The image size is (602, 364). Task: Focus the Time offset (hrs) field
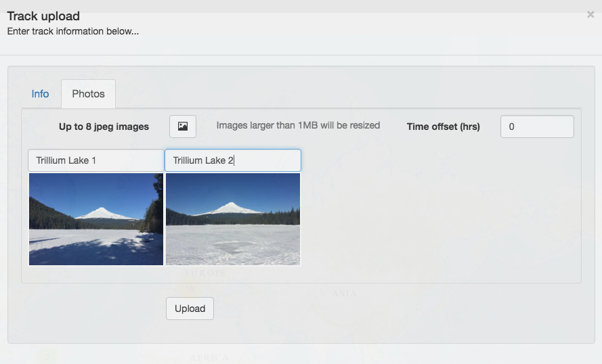point(537,127)
